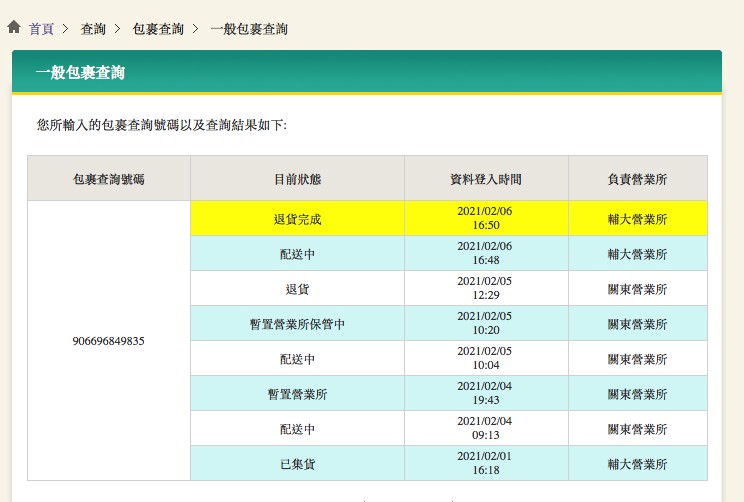Click 關東營業所 in the 09:13 row

tap(638, 429)
